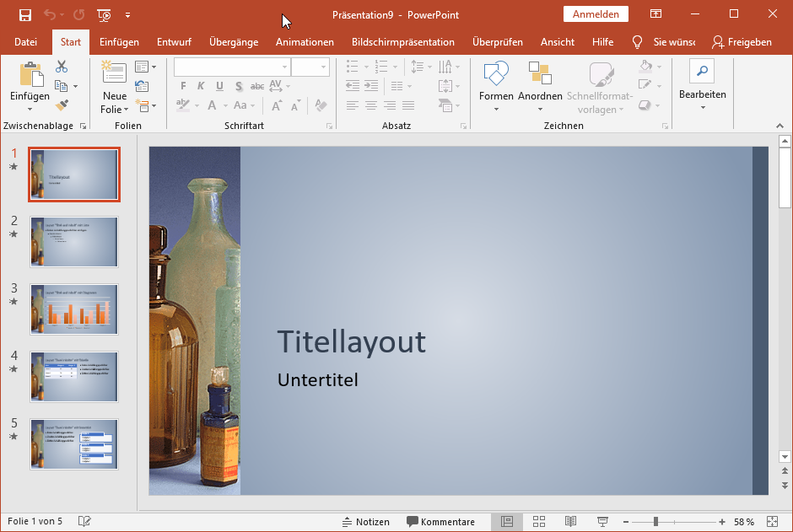
Task: Copy selection using the copy icon
Action: (62, 86)
